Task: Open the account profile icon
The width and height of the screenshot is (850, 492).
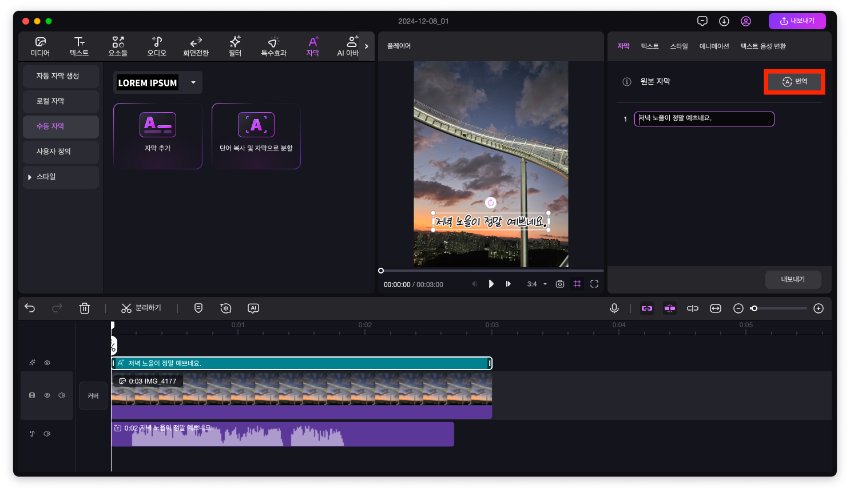Action: click(746, 21)
